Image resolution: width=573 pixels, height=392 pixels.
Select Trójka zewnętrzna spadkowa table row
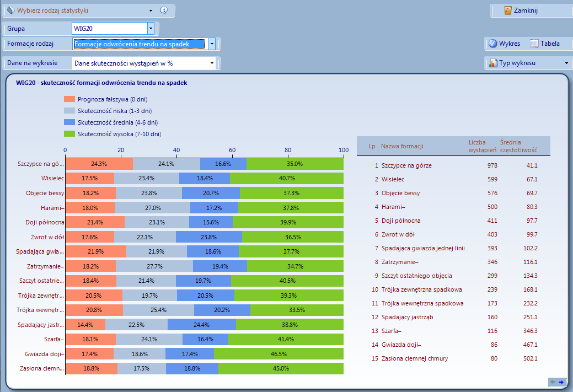tap(453, 289)
